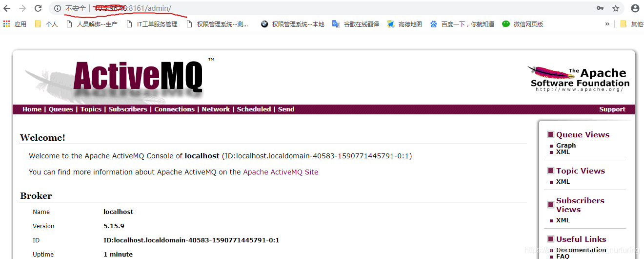The height and width of the screenshot is (259, 644).
Task: Open Graph under Queue Views
Action: 566,145
